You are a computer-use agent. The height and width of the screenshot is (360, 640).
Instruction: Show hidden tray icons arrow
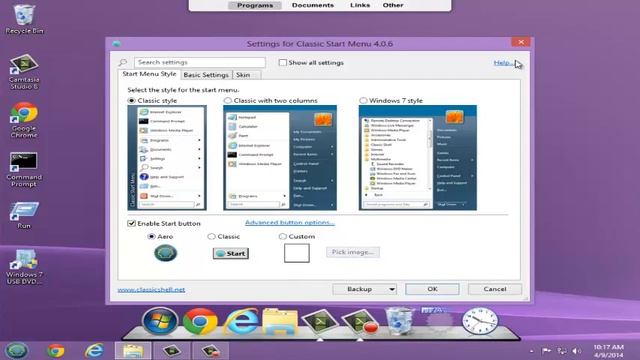pyautogui.click(x=531, y=351)
